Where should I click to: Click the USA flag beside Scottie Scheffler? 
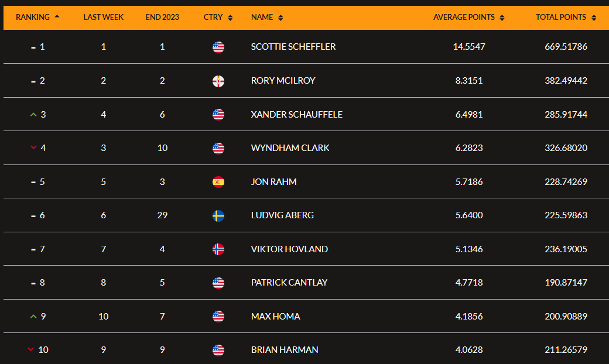click(218, 47)
